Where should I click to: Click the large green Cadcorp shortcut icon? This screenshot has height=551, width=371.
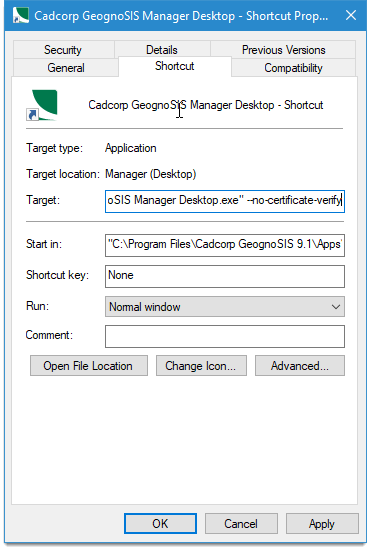click(x=42, y=105)
